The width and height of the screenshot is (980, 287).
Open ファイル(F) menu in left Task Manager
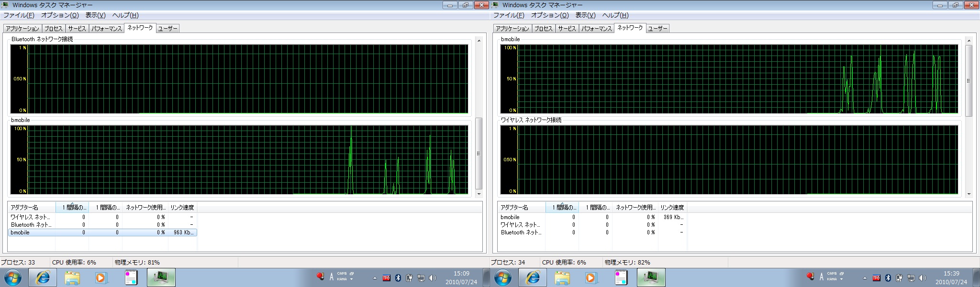point(19,15)
